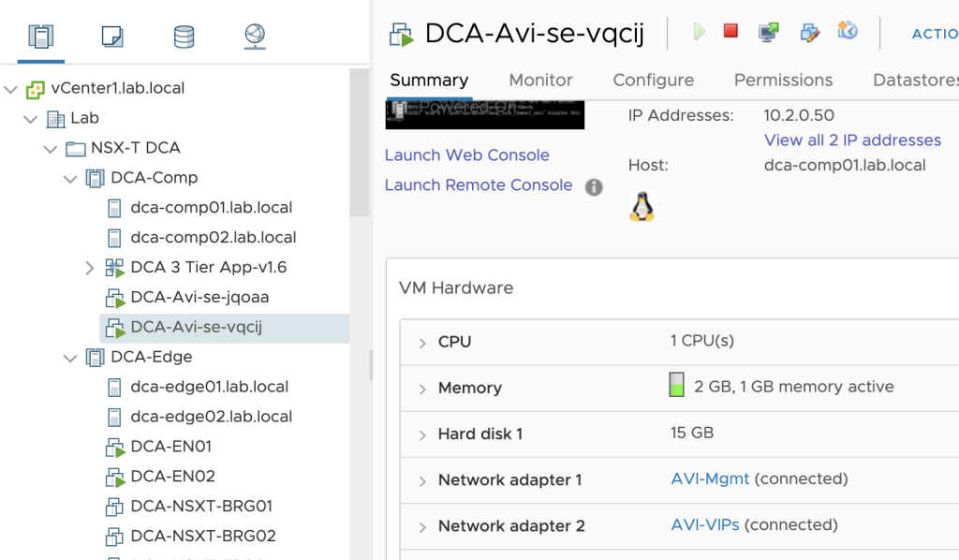Screen dimensions: 959x560
Task: Click the vCenter1.lab.local server icon
Action: (x=36, y=89)
